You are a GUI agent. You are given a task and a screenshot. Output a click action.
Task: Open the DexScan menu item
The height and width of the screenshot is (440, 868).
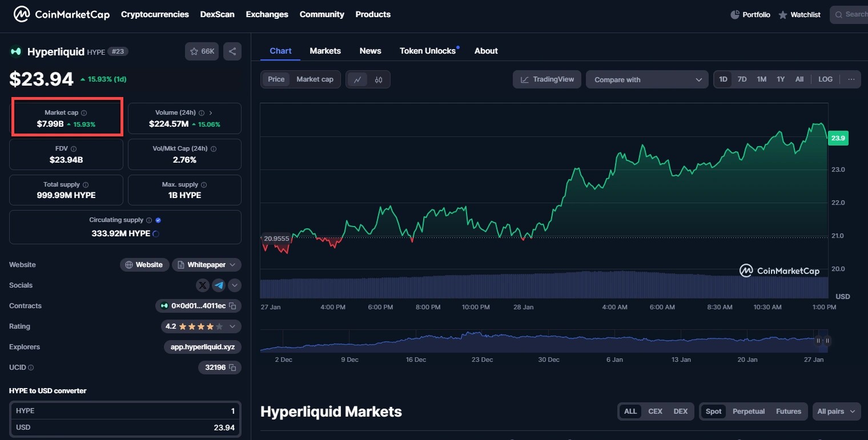tap(217, 14)
